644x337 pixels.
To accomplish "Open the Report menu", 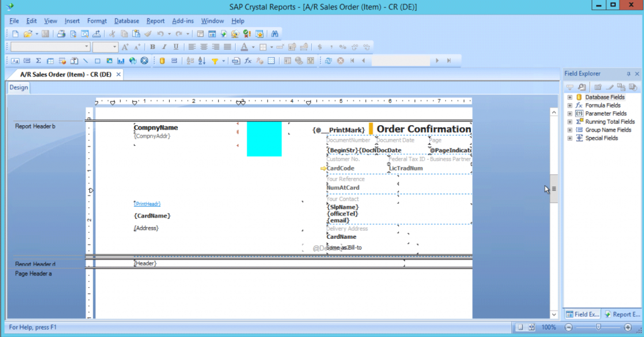I will (155, 21).
